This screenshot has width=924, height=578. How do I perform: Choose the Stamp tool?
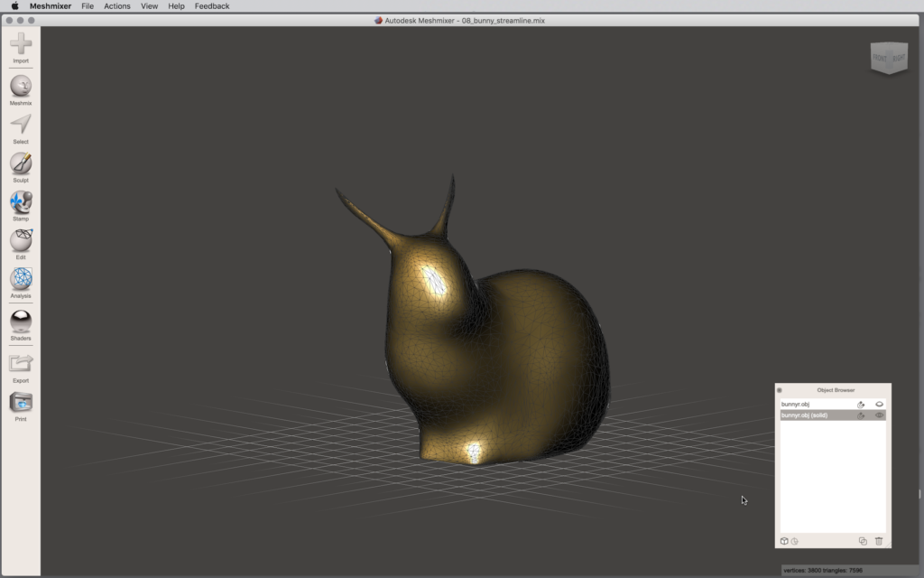pos(20,201)
